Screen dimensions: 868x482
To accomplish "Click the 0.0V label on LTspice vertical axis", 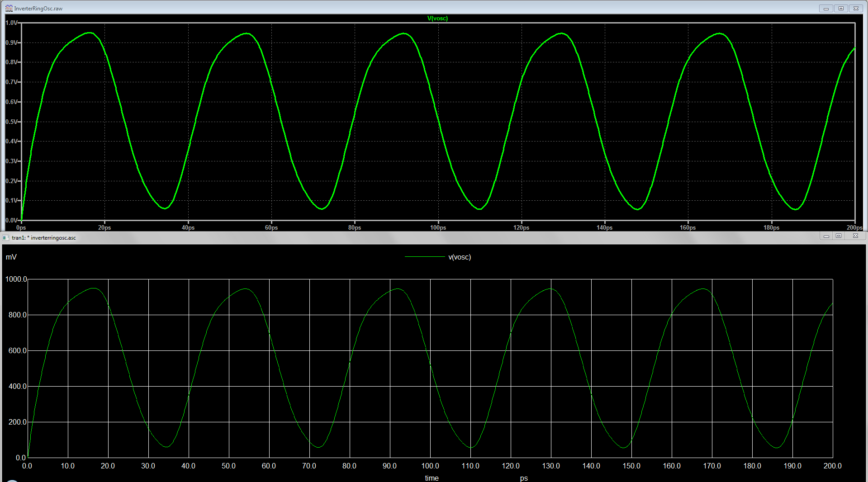I will (x=11, y=220).
